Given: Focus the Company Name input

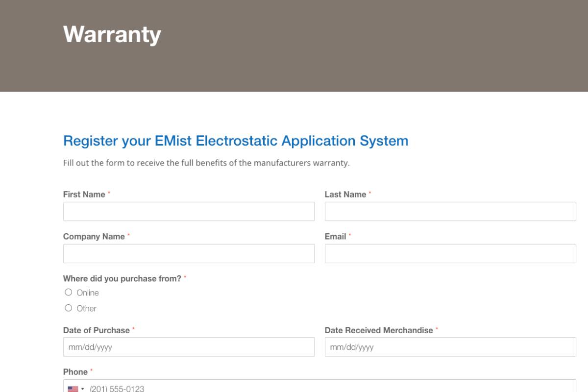Looking at the screenshot, I should coord(189,253).
